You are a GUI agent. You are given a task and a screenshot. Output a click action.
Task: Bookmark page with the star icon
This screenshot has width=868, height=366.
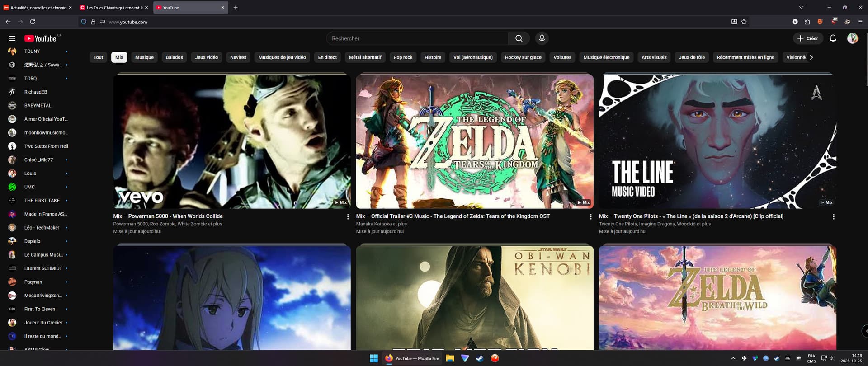744,22
